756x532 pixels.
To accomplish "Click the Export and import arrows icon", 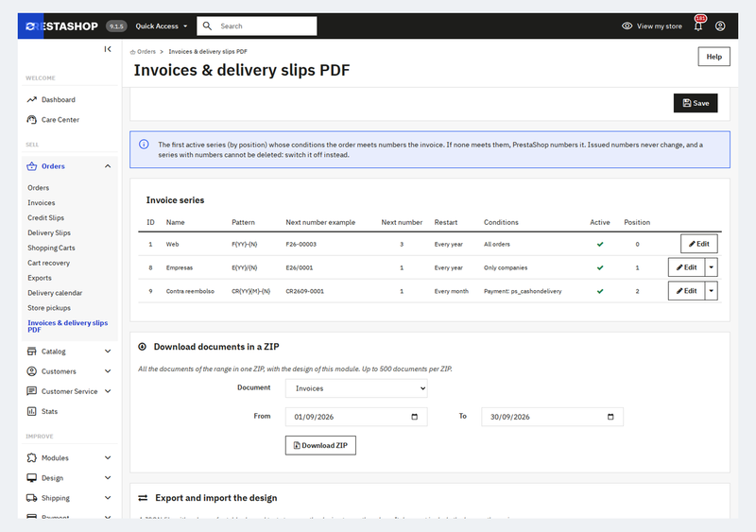I will click(144, 498).
